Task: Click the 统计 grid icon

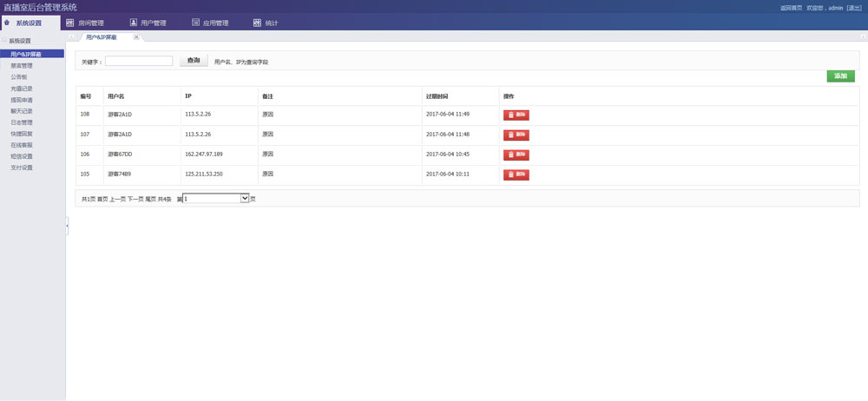Action: tap(257, 23)
